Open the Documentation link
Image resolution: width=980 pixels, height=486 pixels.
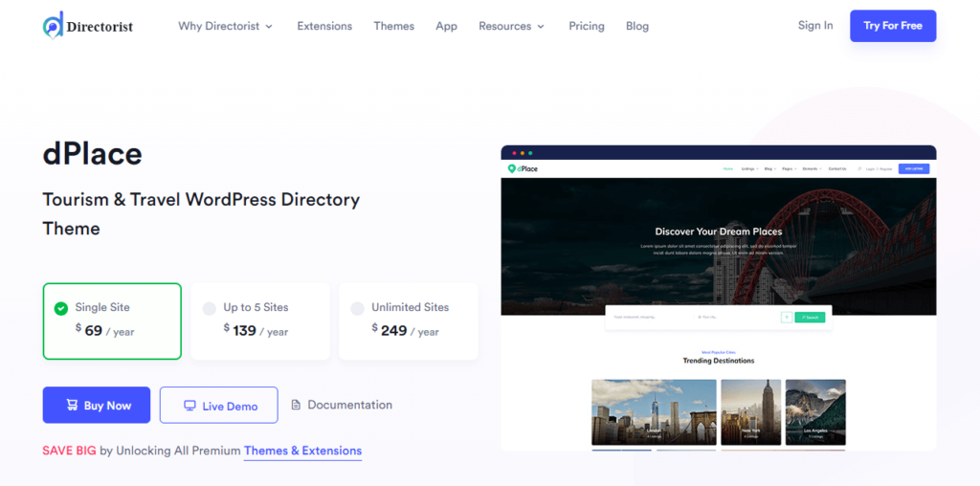click(342, 405)
